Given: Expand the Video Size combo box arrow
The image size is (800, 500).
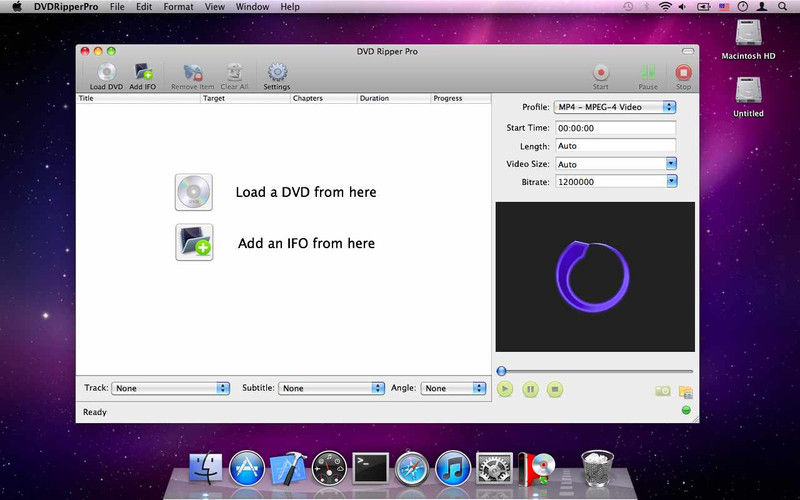Looking at the screenshot, I should click(x=671, y=164).
